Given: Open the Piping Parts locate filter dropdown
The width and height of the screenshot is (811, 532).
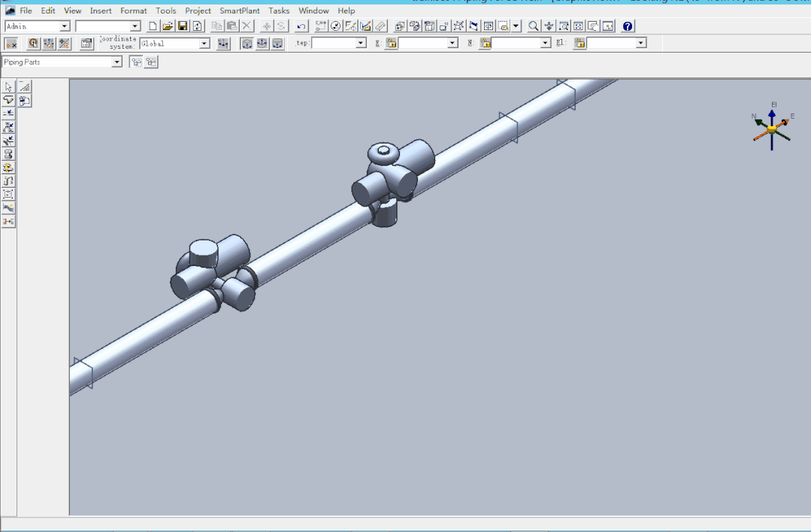Looking at the screenshot, I should (117, 62).
